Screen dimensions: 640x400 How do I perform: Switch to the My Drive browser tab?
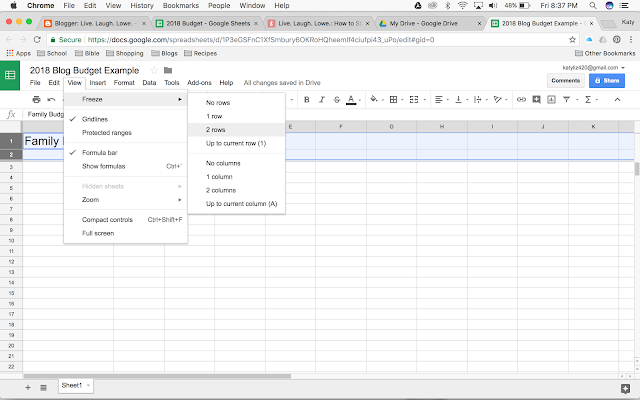click(x=429, y=23)
